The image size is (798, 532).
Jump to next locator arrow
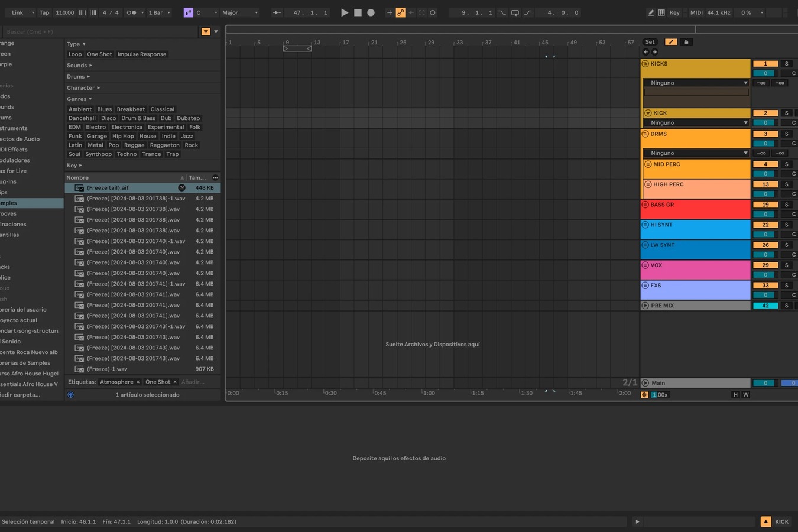pos(655,52)
